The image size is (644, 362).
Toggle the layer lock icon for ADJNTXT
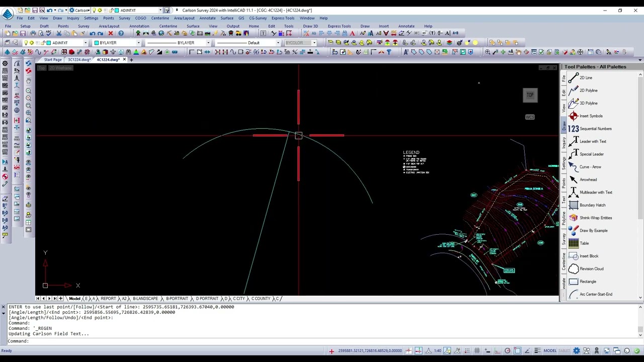point(43,43)
